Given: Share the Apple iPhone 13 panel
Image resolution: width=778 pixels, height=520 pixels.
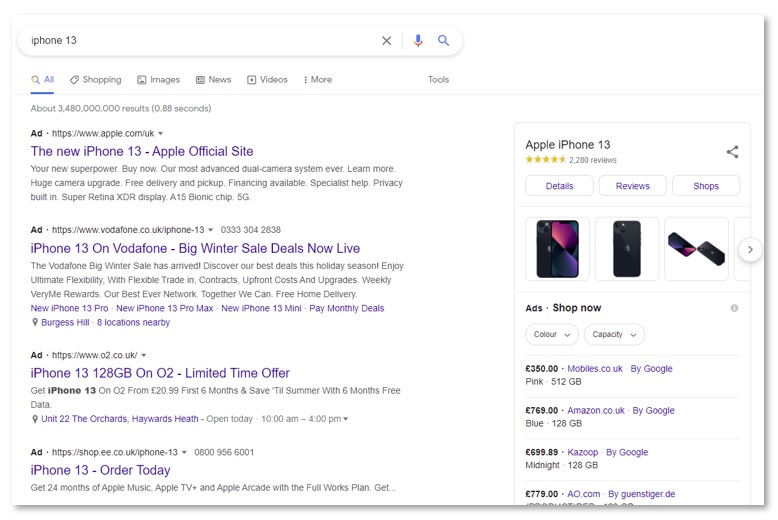Looking at the screenshot, I should click(x=732, y=152).
